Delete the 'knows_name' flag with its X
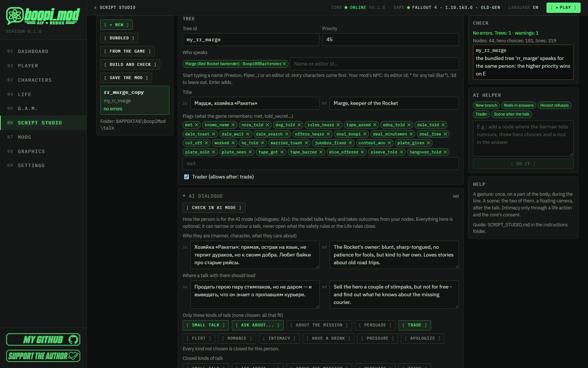588x368 pixels. (x=233, y=125)
